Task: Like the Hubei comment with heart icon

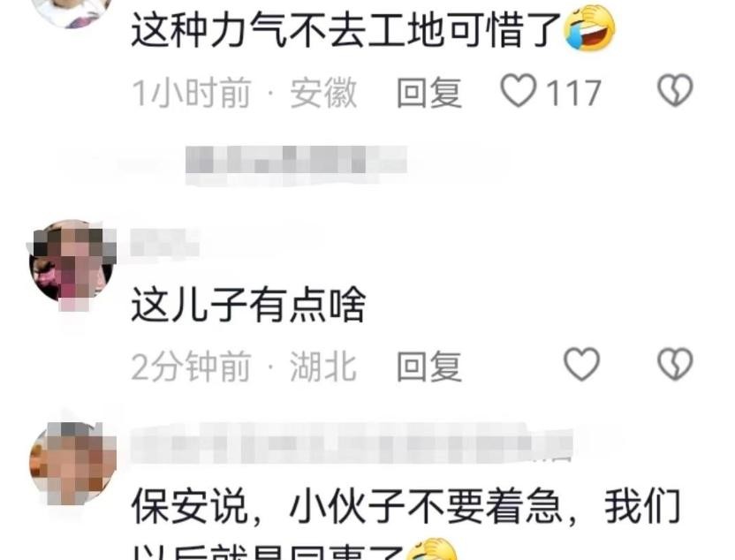Action: [x=581, y=364]
